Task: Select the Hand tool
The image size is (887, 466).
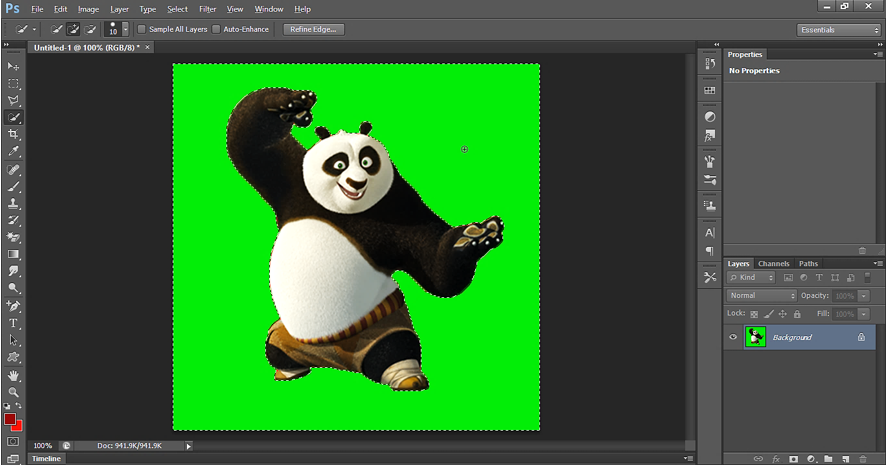Action: pyautogui.click(x=13, y=376)
